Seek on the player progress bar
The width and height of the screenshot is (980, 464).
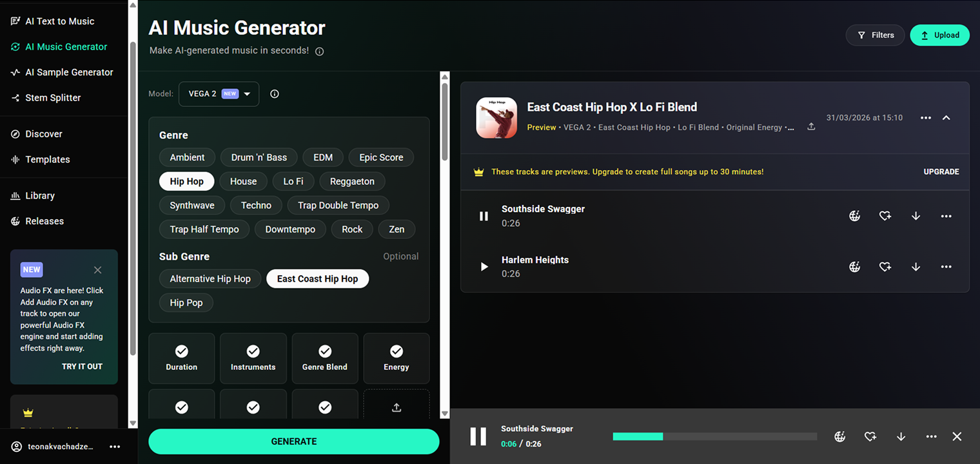pyautogui.click(x=715, y=436)
